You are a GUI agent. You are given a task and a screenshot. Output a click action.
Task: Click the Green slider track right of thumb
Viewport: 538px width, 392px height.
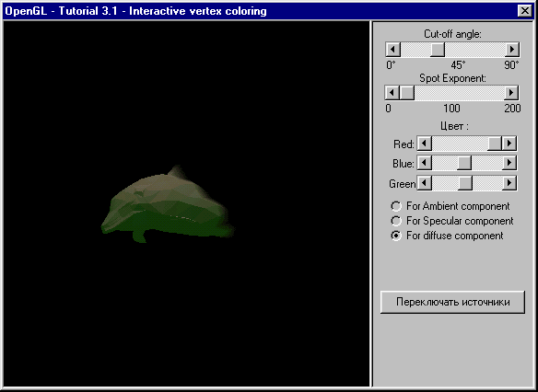(x=487, y=183)
